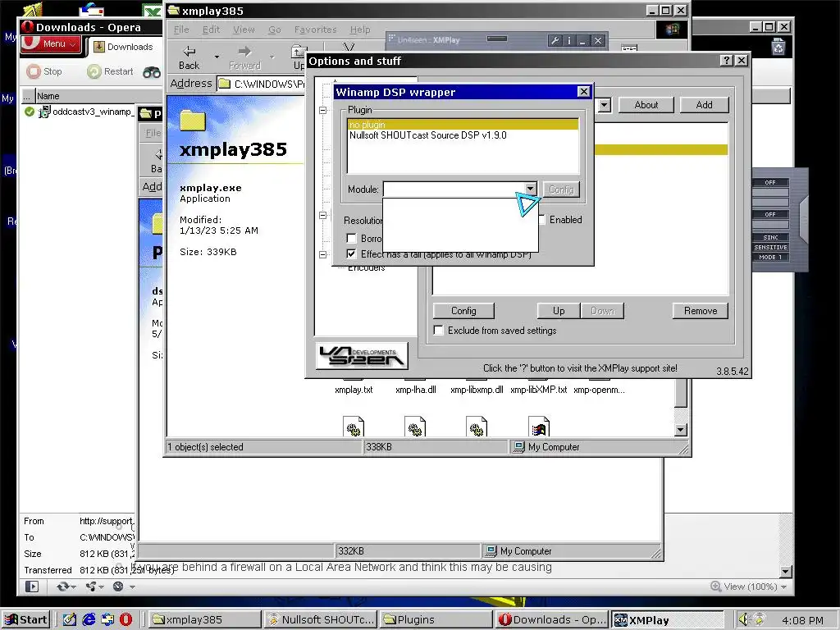Open the Module dropdown arrow

tap(530, 189)
